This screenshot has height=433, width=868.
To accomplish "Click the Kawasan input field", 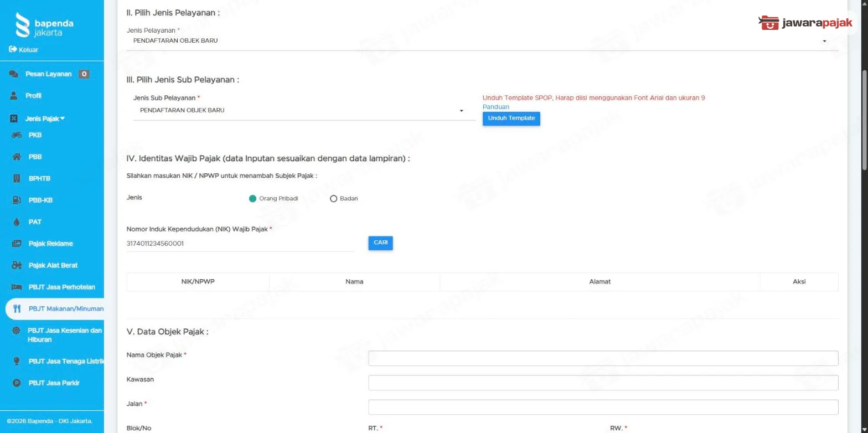I will 603,383.
